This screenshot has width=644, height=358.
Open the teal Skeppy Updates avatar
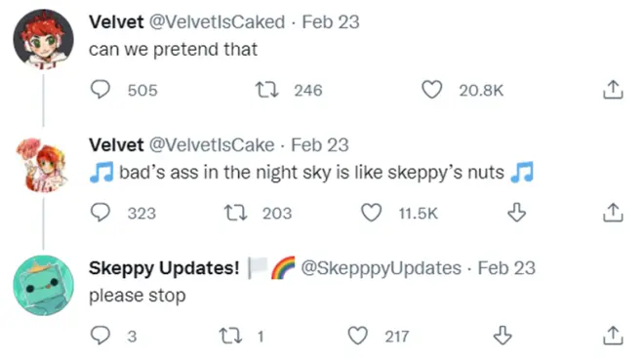[44, 286]
